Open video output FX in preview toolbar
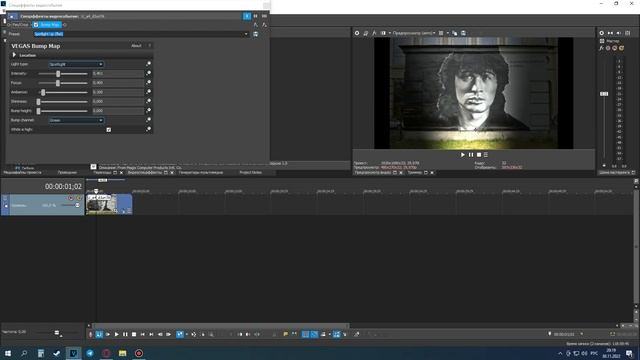The image size is (640, 360). point(374,33)
